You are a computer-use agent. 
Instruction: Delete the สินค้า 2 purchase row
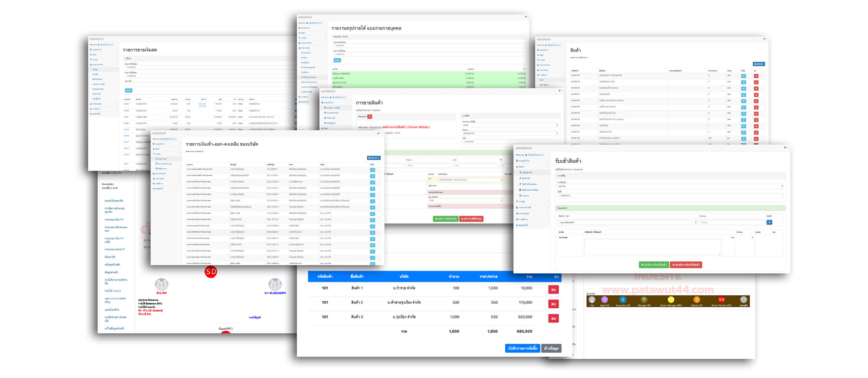[553, 304]
